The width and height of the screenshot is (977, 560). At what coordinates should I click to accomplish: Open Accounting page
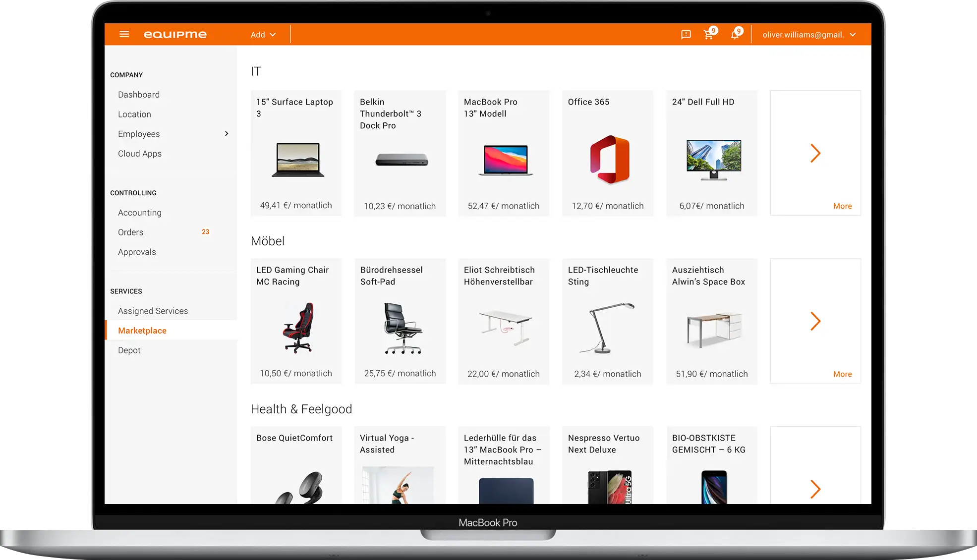[140, 213]
